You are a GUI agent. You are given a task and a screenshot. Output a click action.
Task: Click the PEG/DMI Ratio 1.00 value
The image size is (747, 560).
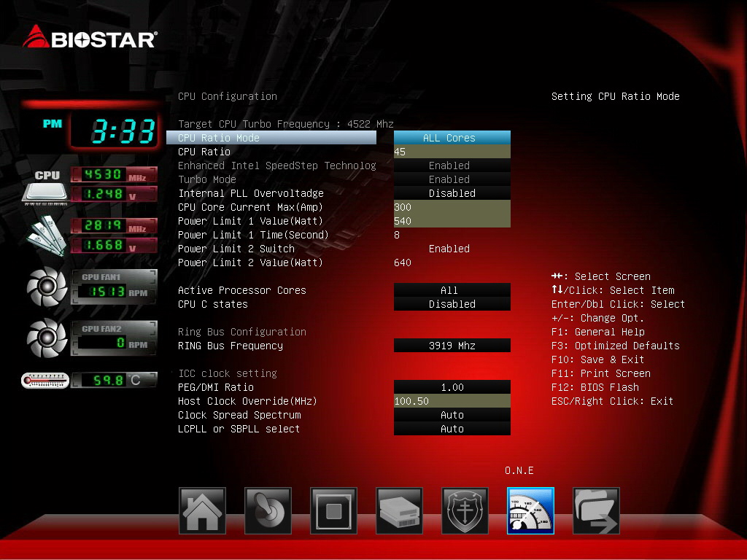[x=452, y=387]
